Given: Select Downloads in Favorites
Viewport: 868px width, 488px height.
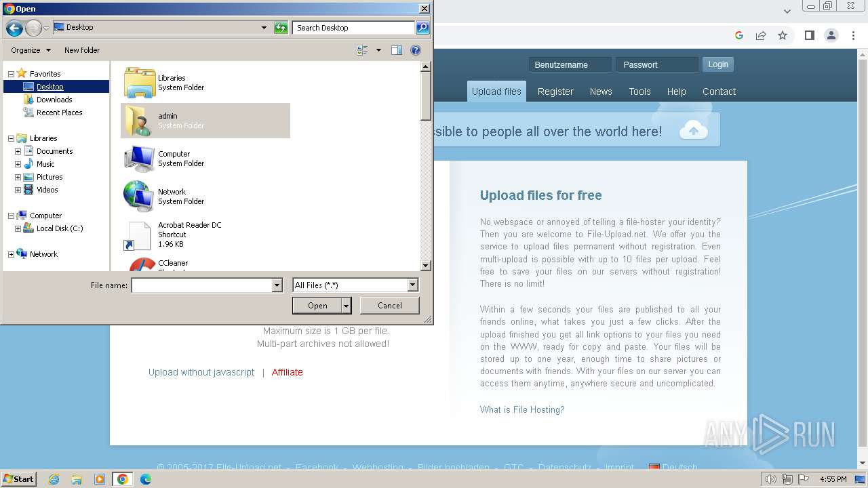Looking at the screenshot, I should [54, 100].
